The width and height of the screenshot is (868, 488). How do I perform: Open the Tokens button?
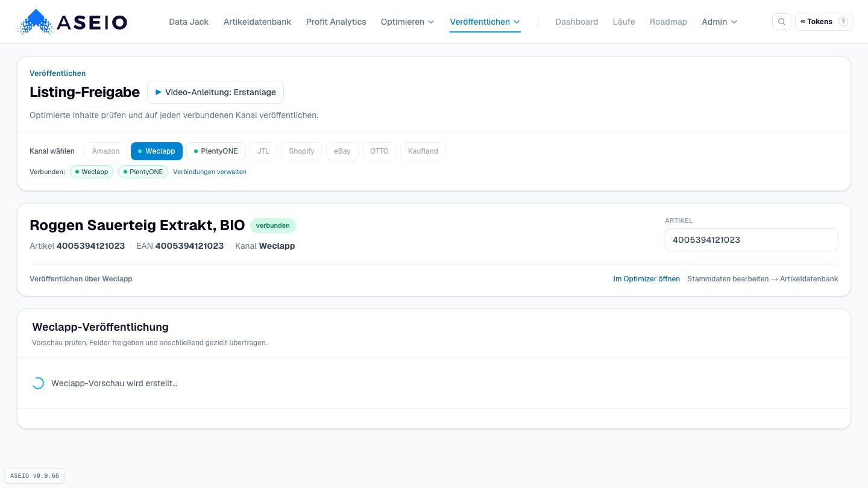824,22
